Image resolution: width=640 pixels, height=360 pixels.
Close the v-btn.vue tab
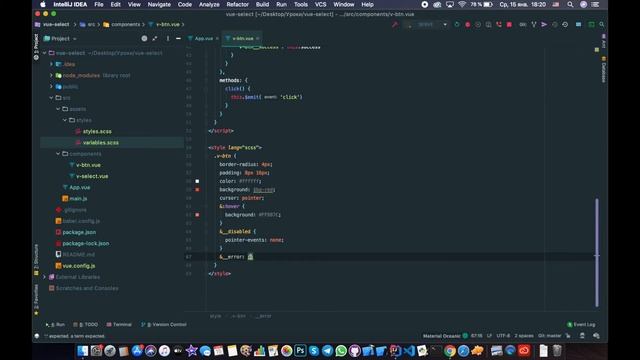pyautogui.click(x=258, y=38)
